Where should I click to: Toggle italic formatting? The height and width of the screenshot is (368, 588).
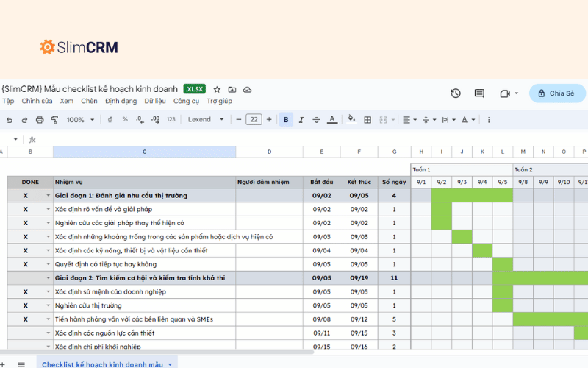pyautogui.click(x=301, y=120)
